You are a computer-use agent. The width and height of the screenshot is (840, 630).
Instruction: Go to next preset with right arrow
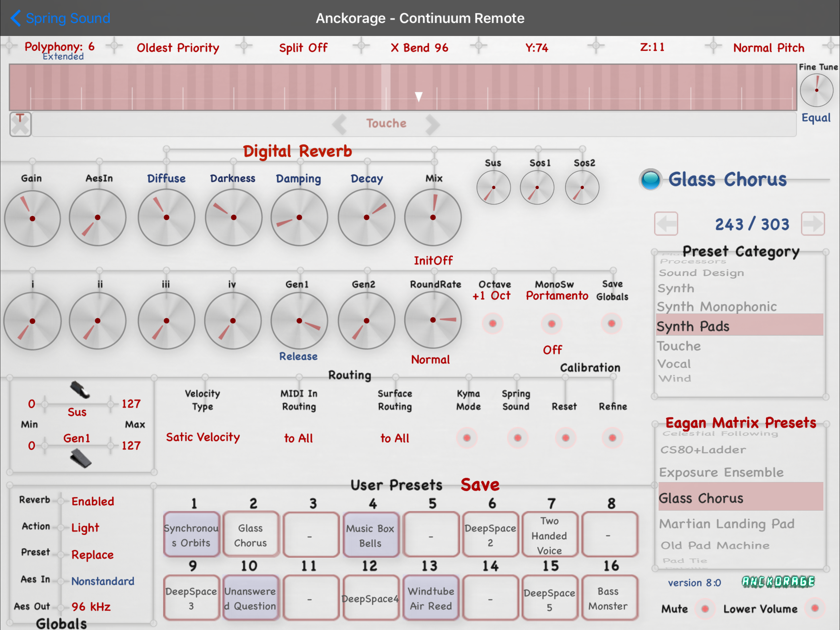click(x=813, y=224)
